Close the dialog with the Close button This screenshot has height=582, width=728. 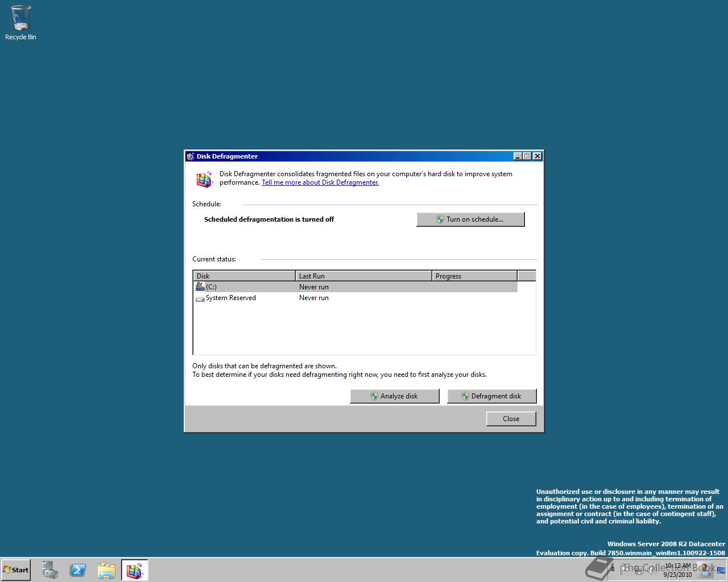pyautogui.click(x=511, y=419)
